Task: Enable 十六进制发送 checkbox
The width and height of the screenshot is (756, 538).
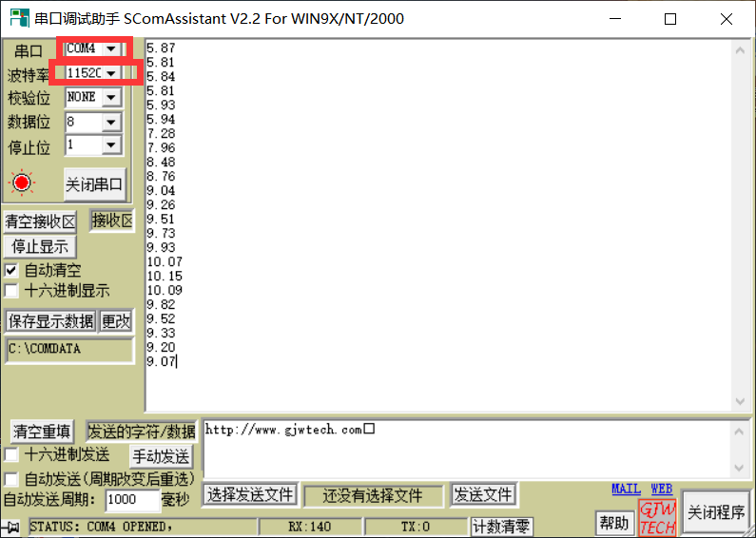Action: pyautogui.click(x=11, y=454)
